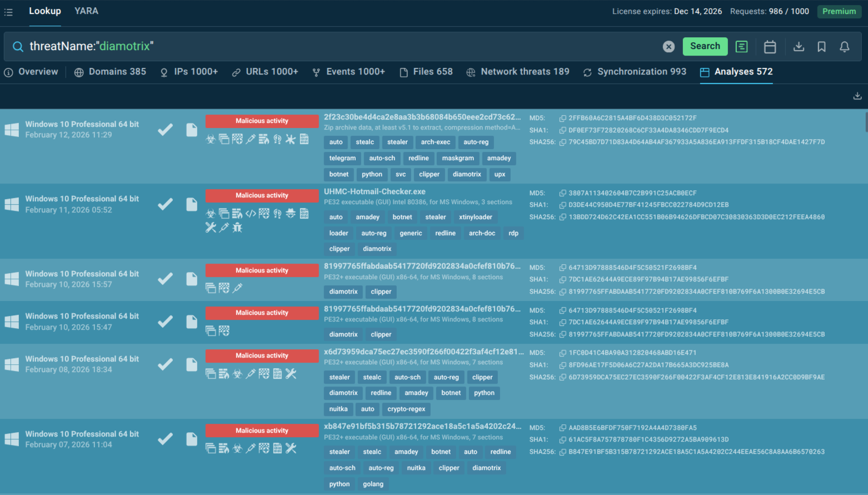Open the calendar date filter beside the search bar
This screenshot has height=495, width=868.
[770, 46]
